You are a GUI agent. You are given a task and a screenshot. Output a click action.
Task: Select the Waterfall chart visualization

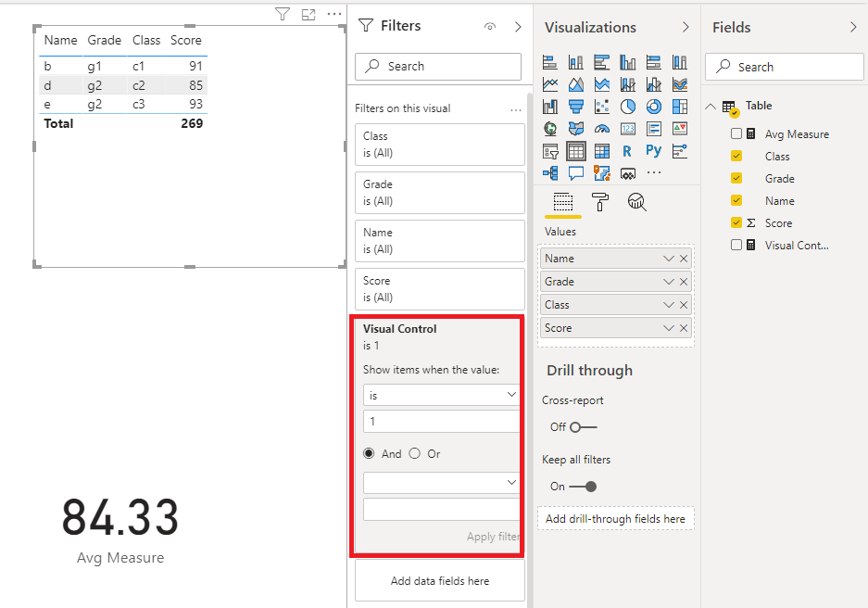click(x=549, y=107)
